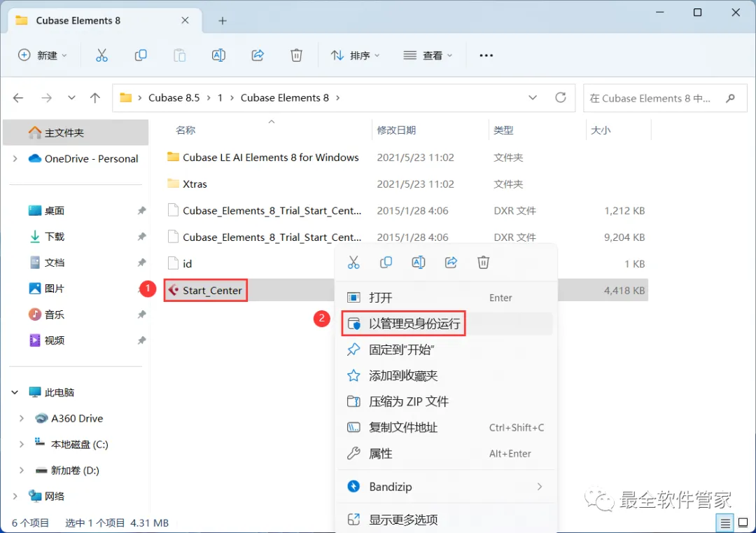The height and width of the screenshot is (533, 756).
Task: Open a new tab with the plus button
Action: (223, 21)
